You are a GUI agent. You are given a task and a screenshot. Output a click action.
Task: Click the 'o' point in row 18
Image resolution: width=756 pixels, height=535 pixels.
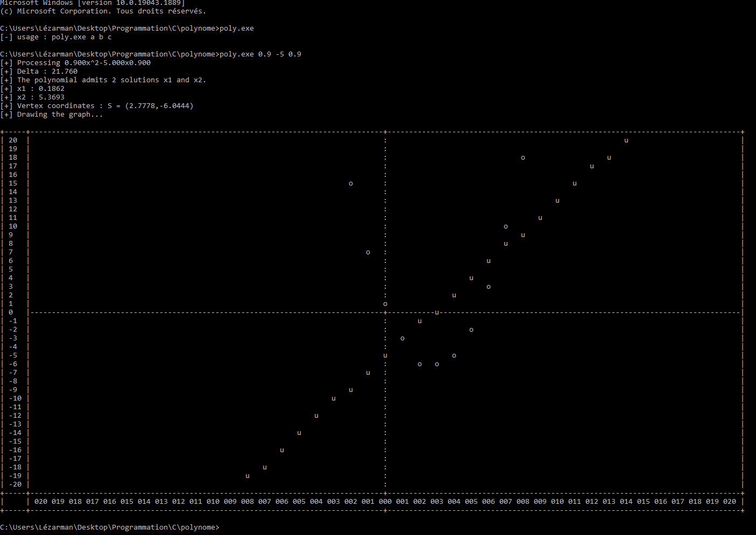click(x=523, y=158)
